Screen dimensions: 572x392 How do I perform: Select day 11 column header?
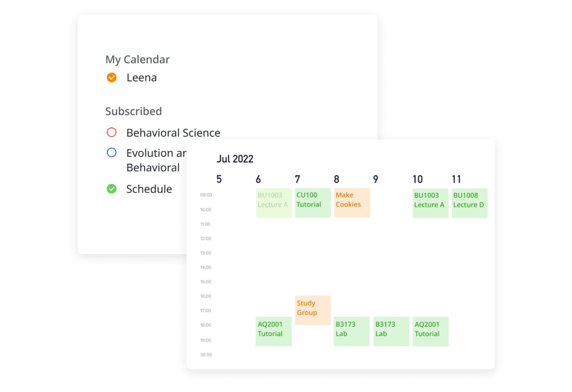tap(456, 179)
